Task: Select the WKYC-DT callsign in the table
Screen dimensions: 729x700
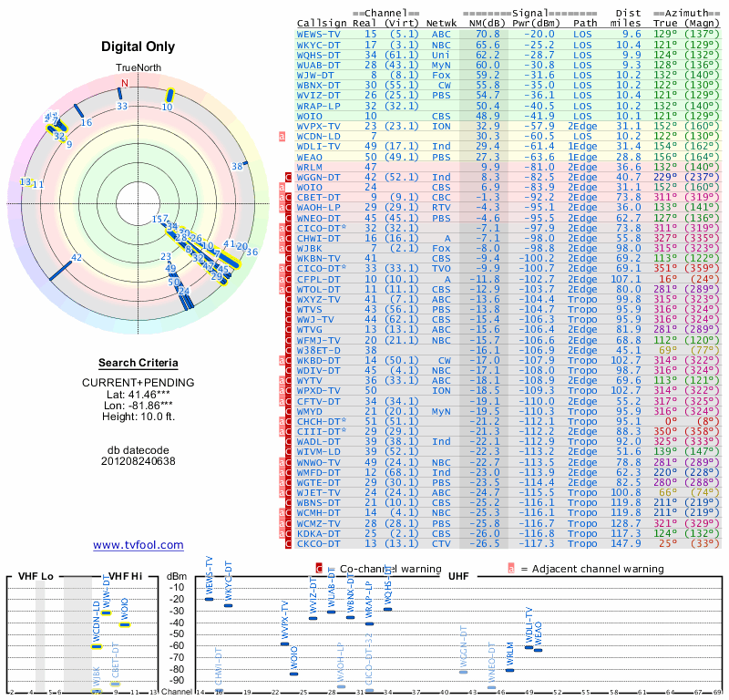Action: (318, 45)
